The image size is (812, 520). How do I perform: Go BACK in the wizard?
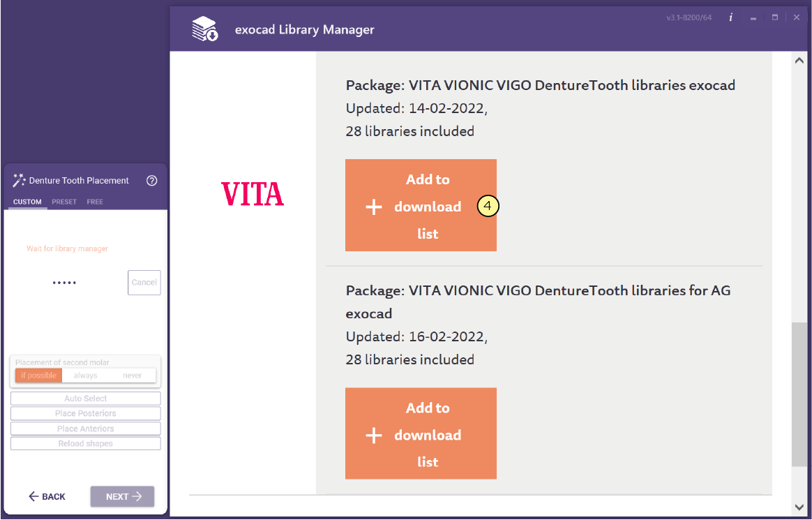pos(47,497)
